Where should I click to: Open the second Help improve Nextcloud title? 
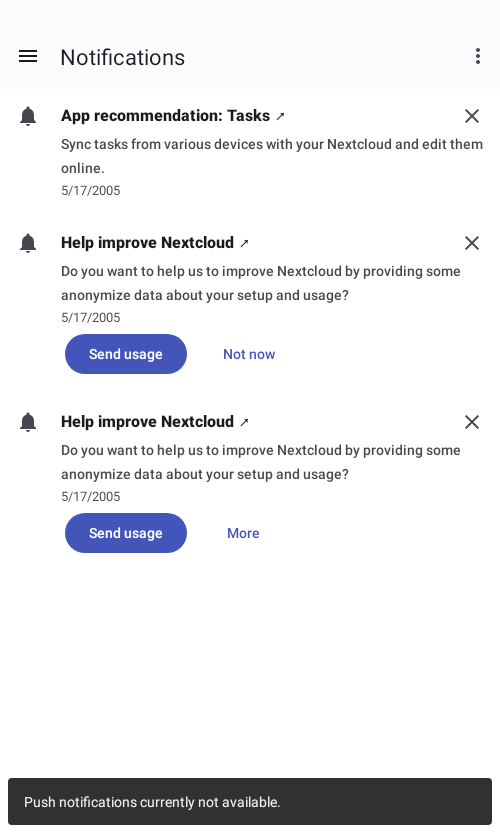tap(147, 422)
